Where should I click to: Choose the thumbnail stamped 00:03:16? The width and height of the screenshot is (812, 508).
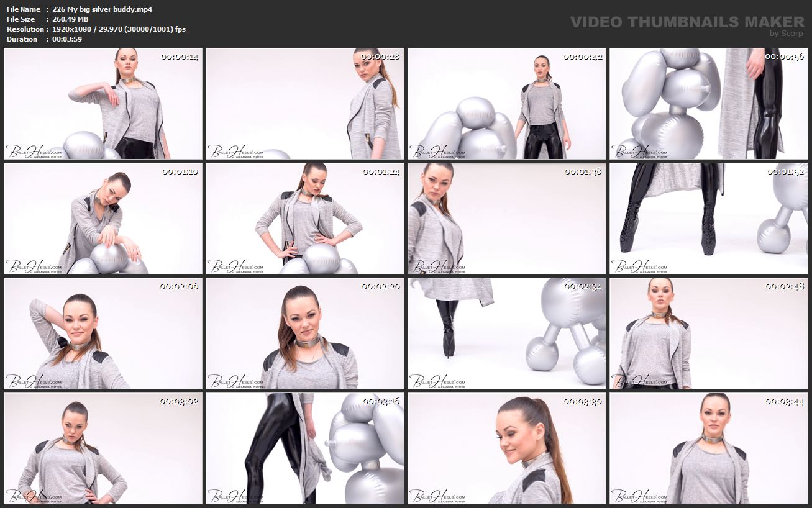tap(305, 448)
